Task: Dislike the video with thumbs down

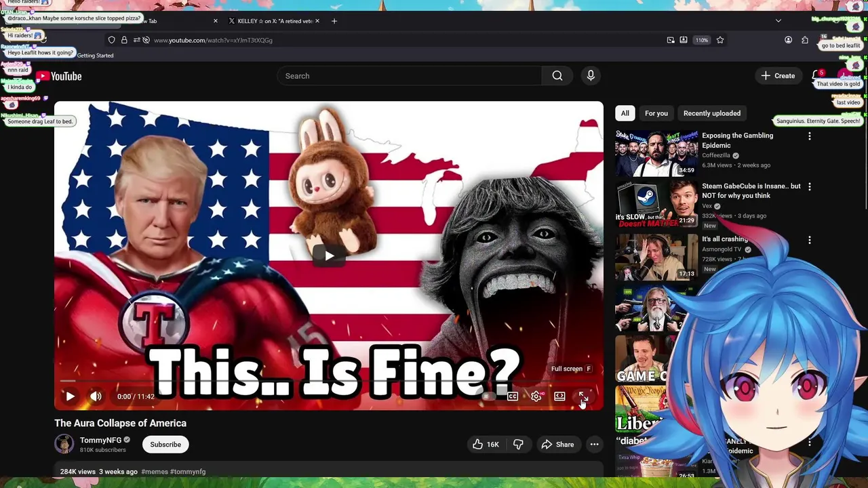Action: (x=518, y=445)
